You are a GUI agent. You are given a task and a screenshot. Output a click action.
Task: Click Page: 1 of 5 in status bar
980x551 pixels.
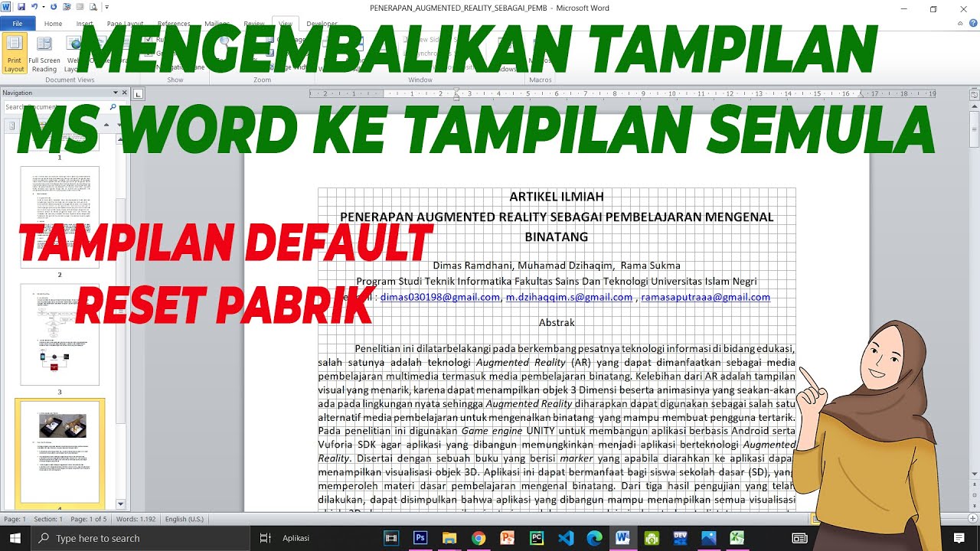(x=88, y=519)
